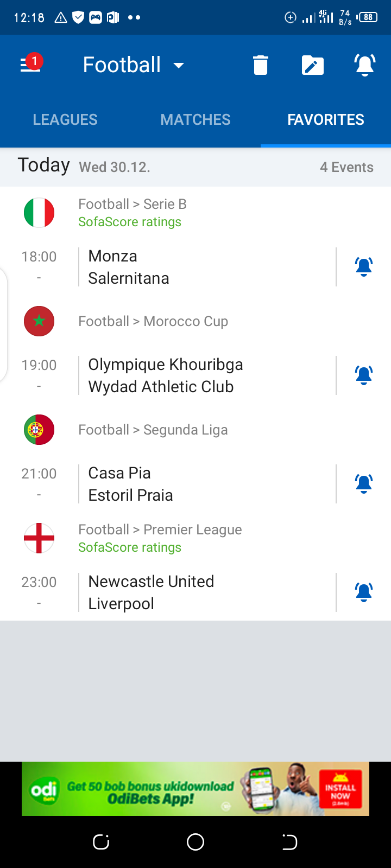The height and width of the screenshot is (868, 391).
Task: Tap the Morocco flag league icon
Action: (x=39, y=321)
